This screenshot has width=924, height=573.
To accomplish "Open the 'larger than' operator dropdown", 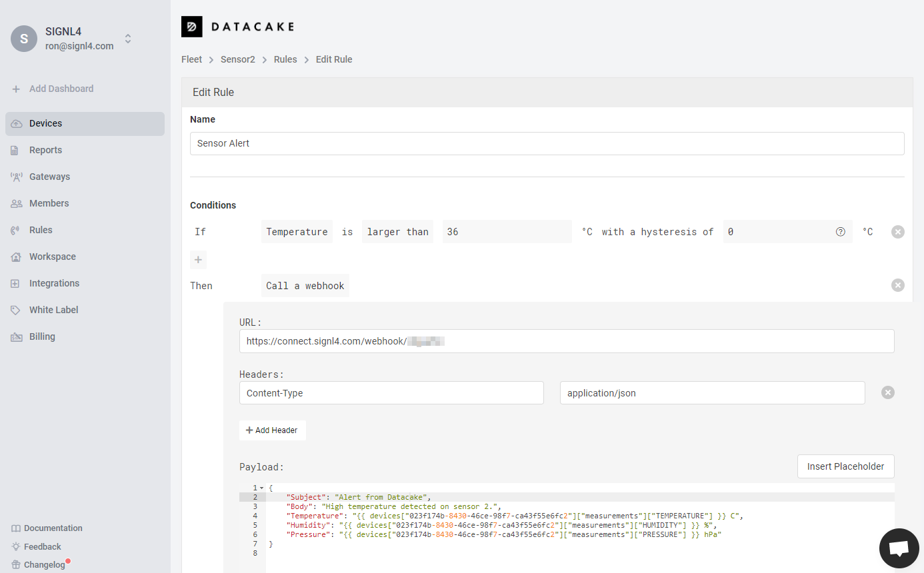I will click(x=397, y=232).
